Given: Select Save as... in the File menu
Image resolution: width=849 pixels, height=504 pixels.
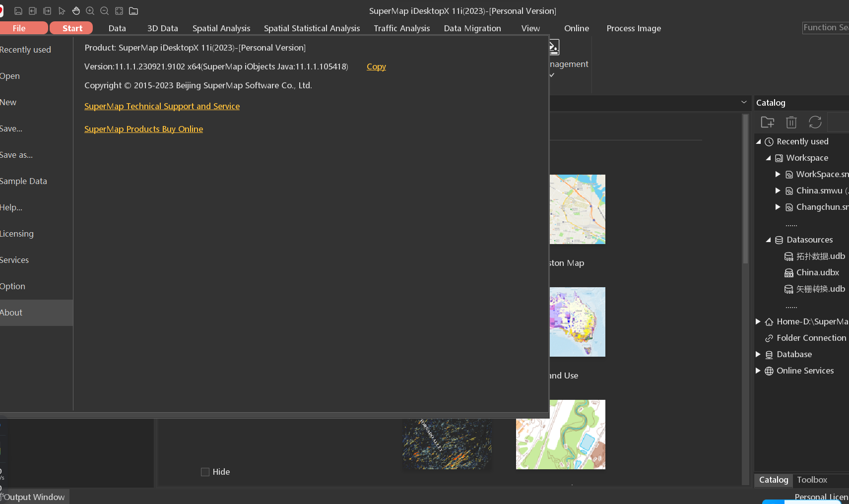Looking at the screenshot, I should click(x=36, y=155).
